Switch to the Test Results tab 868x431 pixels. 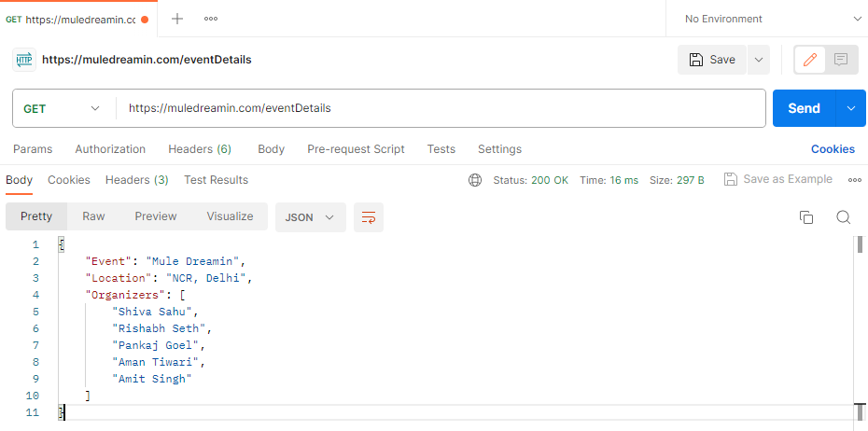click(x=216, y=180)
